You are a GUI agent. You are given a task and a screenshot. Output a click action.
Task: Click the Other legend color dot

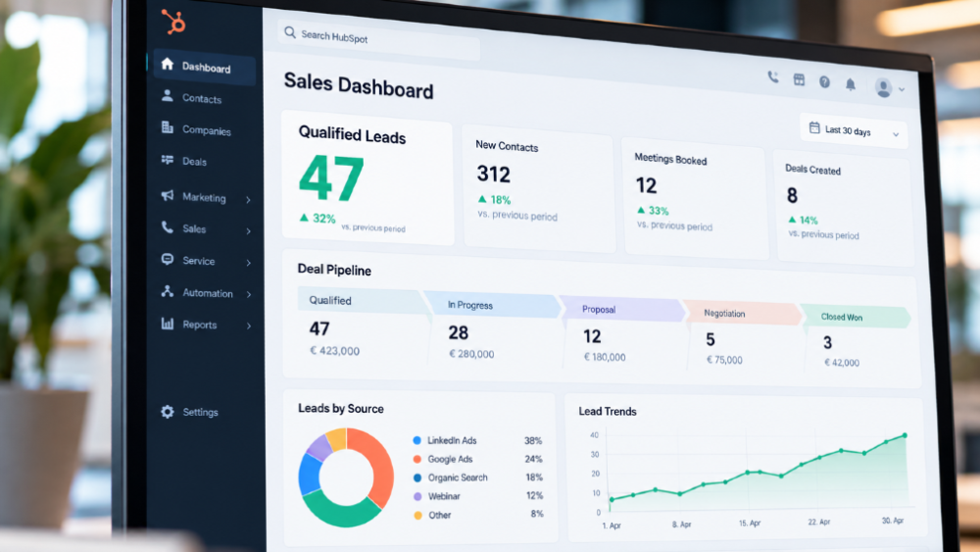(417, 515)
